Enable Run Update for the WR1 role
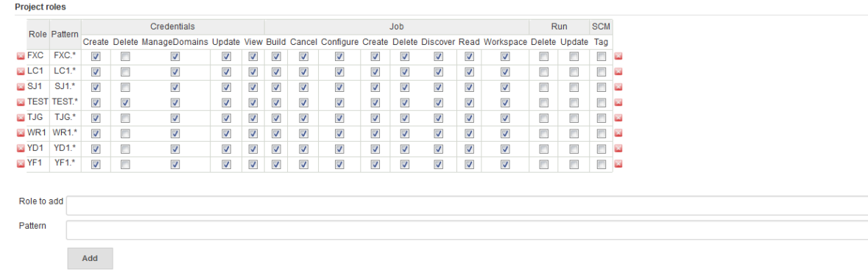Image resolution: width=868 pixels, height=275 pixels. [x=574, y=133]
